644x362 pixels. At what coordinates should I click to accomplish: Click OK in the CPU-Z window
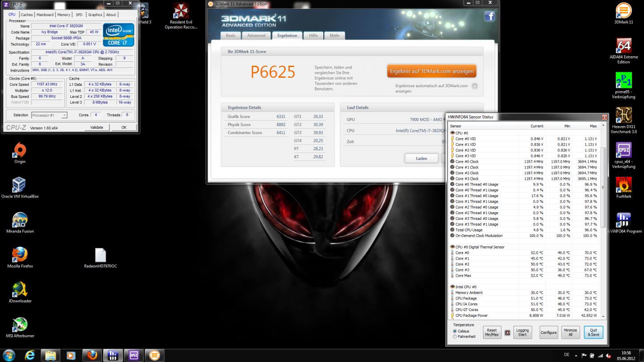pos(124,127)
